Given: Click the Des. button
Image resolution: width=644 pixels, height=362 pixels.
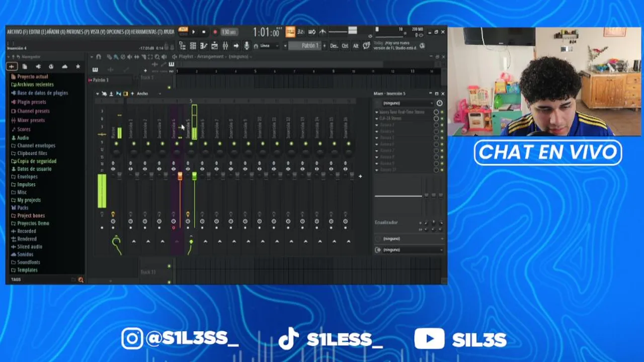Looking at the screenshot, I should (x=334, y=46).
